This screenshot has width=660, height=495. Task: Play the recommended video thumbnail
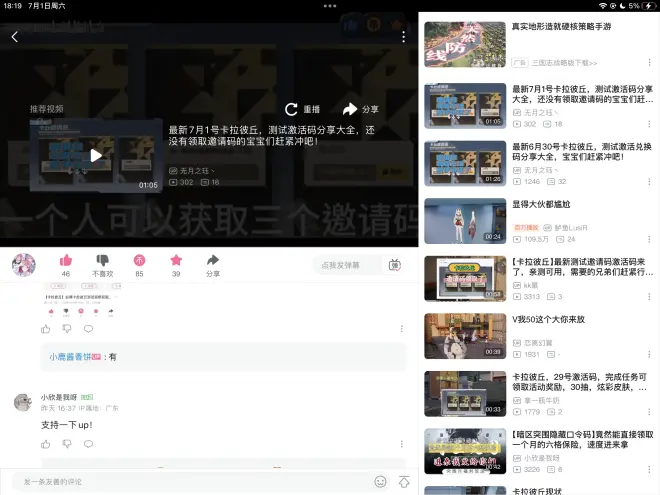[x=95, y=155]
